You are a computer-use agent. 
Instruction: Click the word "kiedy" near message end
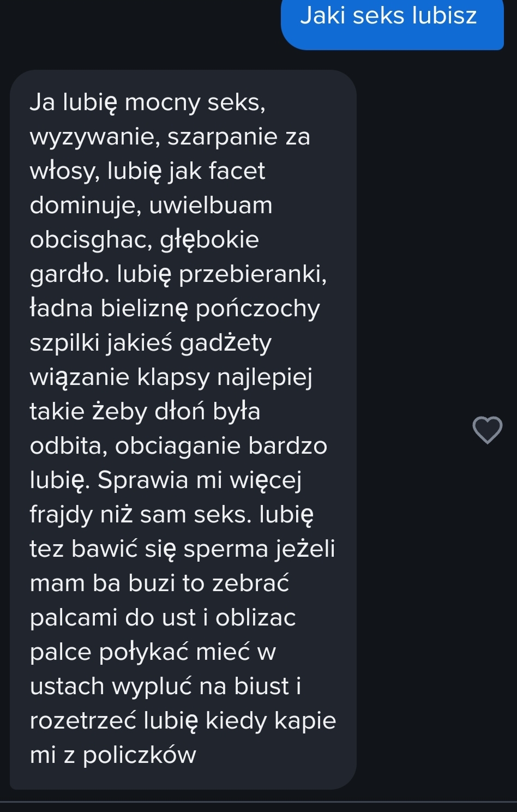click(x=236, y=720)
